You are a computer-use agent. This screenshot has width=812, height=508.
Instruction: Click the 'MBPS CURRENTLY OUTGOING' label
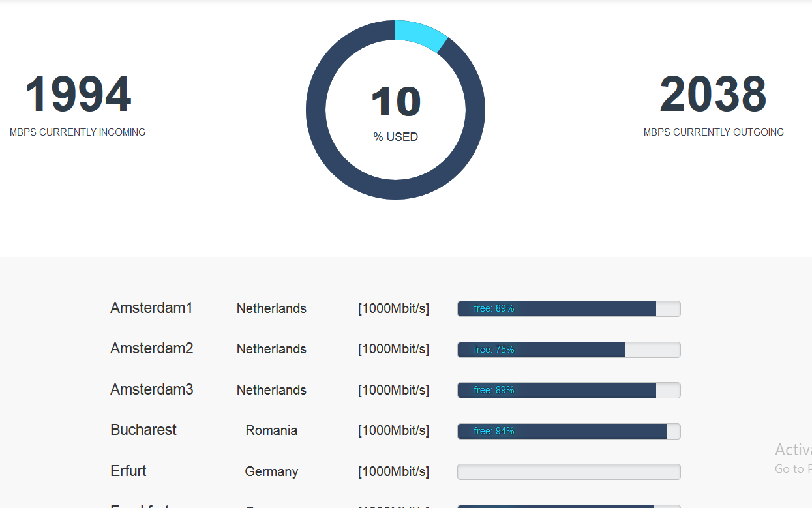(714, 132)
